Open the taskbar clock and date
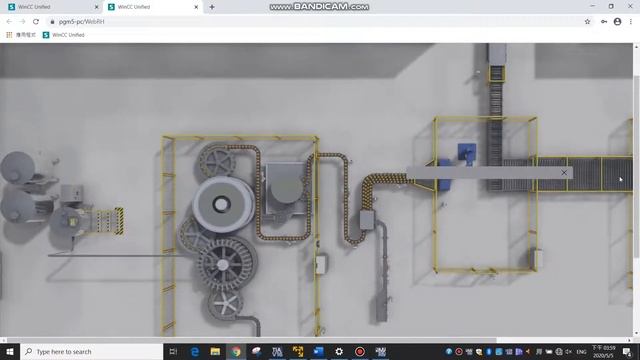Viewport: 640px width, 360px height. (x=604, y=352)
